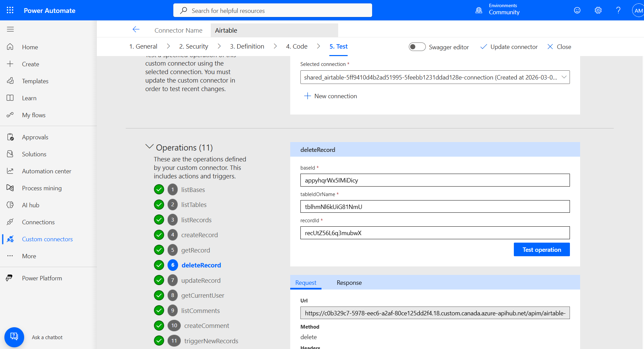This screenshot has width=644, height=349.
Task: Open the feedback smiley icon
Action: [577, 10]
